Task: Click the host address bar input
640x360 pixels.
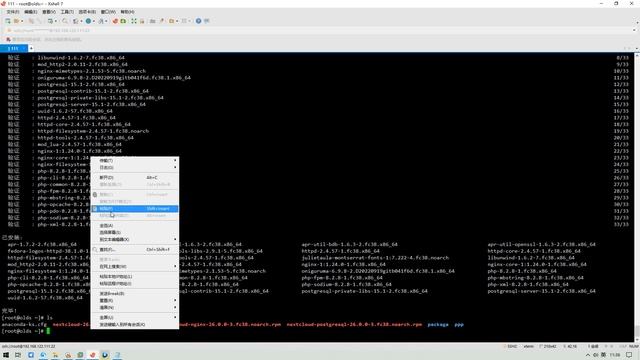Action: coord(318,30)
